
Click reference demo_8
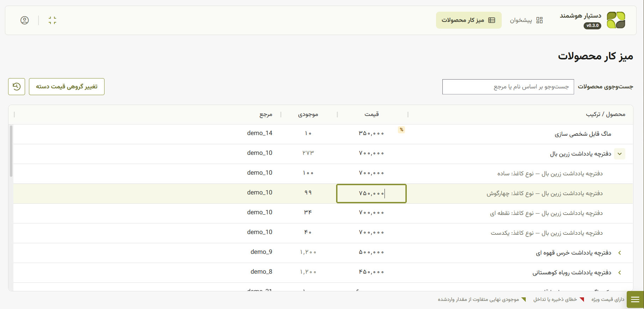coord(261,272)
